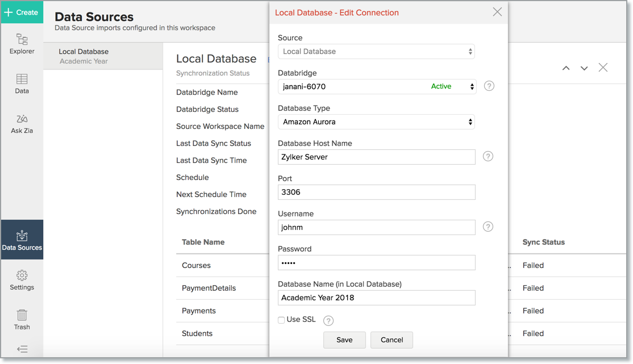
Task: Open the Database Type dropdown
Action: click(376, 122)
